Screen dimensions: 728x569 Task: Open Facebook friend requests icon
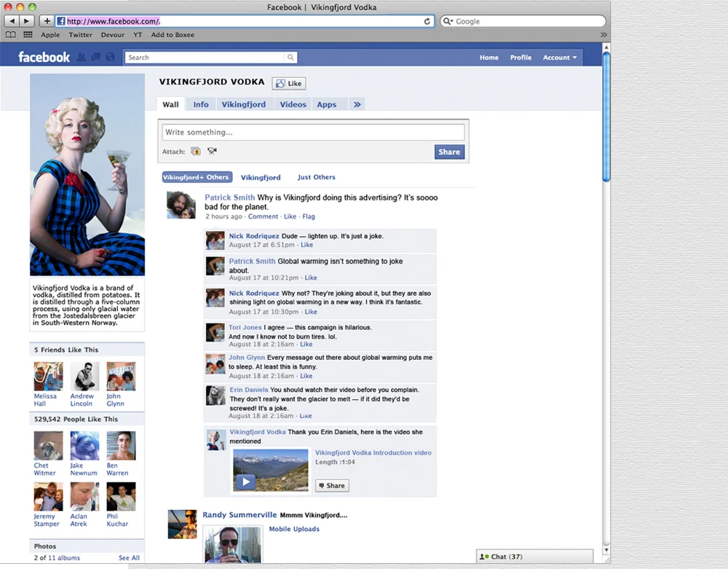(x=82, y=57)
